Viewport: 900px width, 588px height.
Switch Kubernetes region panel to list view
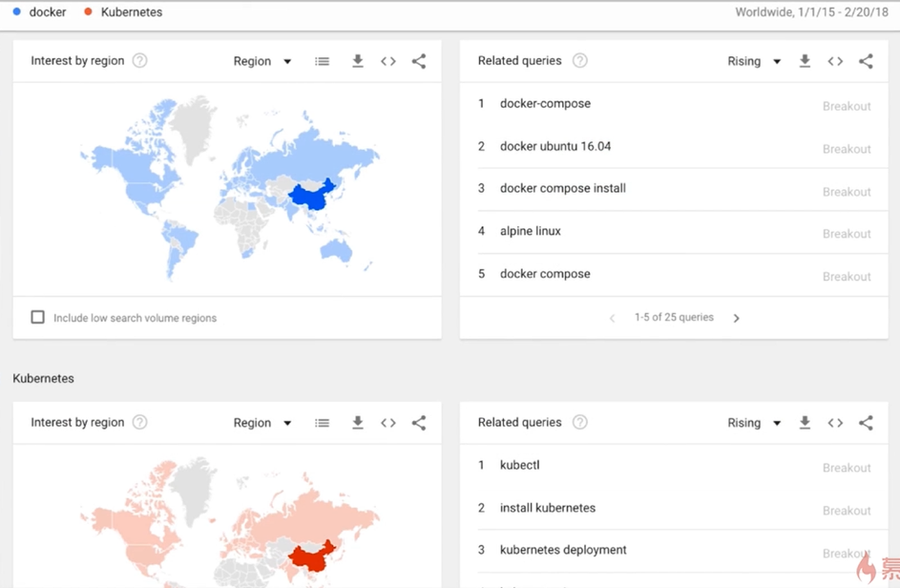[322, 423]
